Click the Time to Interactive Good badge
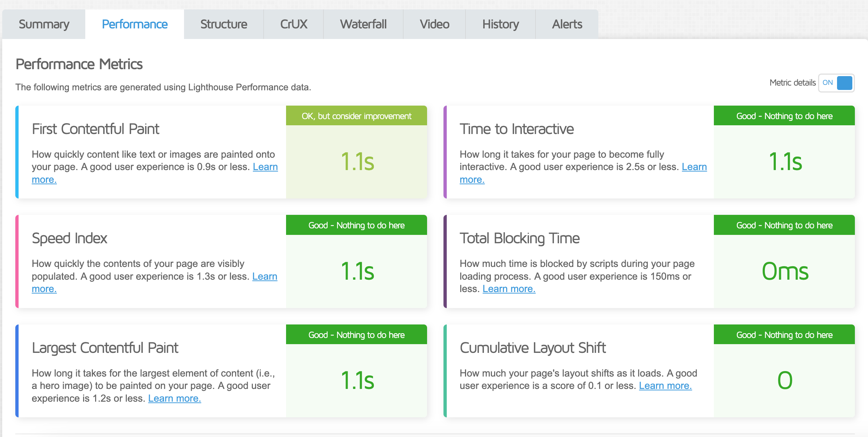This screenshot has height=437, width=868. (784, 116)
